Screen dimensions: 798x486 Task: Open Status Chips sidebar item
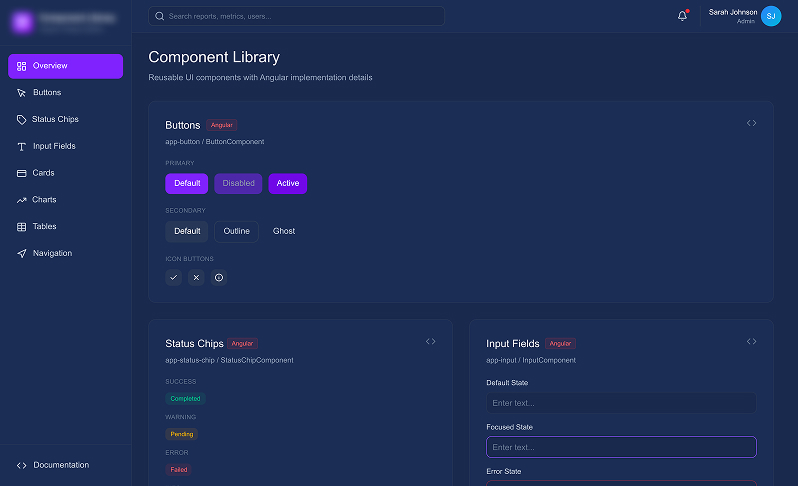[x=55, y=120]
